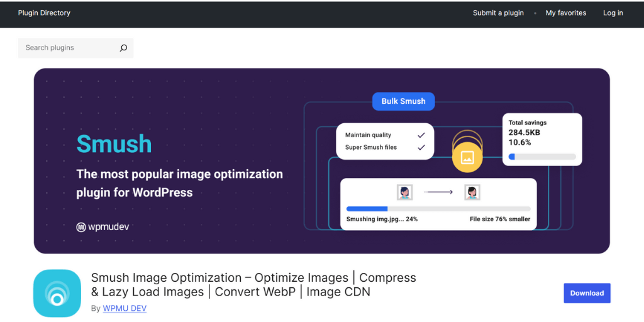Image resolution: width=644 pixels, height=322 pixels.
Task: Click the compressed avatar thumbnail after arrow
Action: point(472,192)
